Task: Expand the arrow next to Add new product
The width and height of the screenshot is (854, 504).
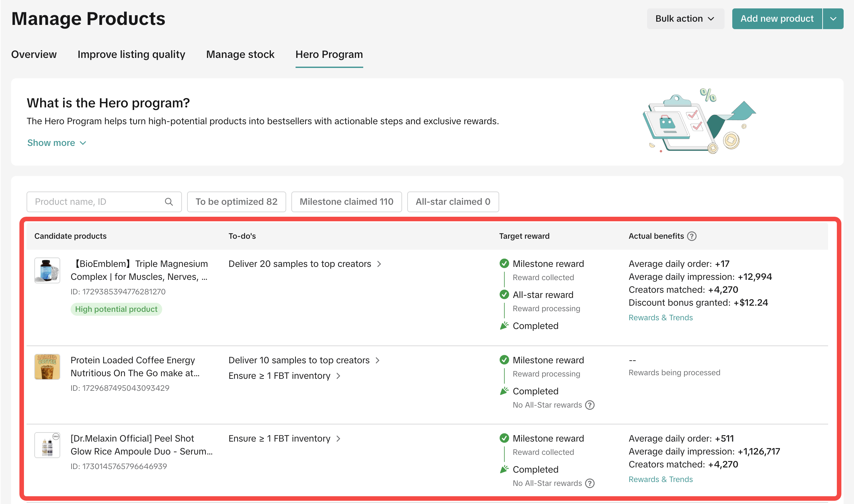Action: [x=833, y=19]
